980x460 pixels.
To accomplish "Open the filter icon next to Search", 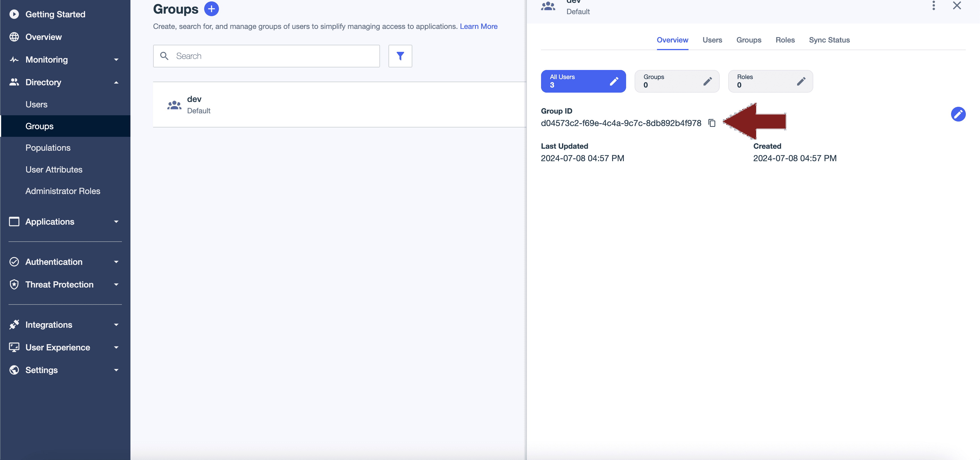I will (400, 56).
